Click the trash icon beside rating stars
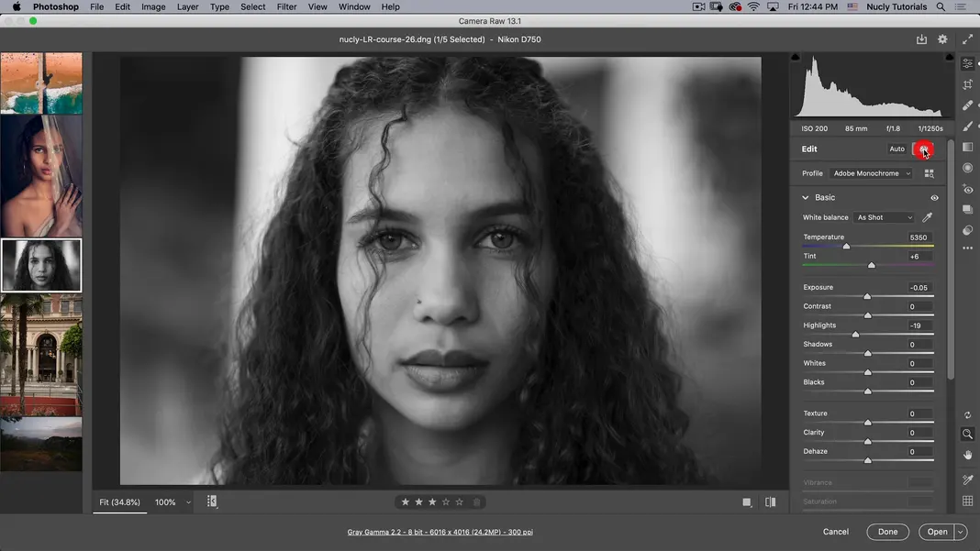980x551 pixels. pyautogui.click(x=476, y=502)
